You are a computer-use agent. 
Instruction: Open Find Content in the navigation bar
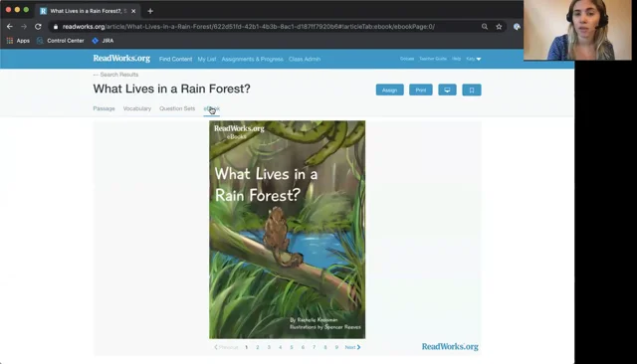click(175, 60)
